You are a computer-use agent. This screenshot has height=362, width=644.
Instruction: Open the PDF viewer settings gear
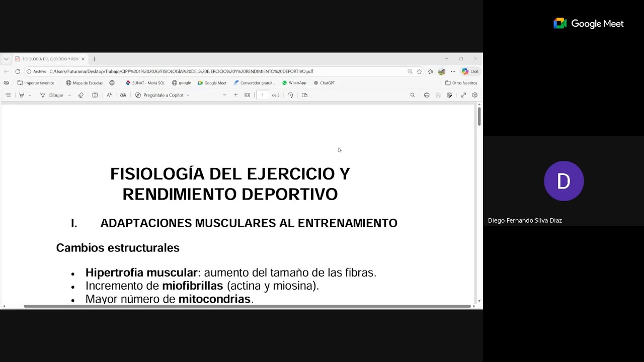474,95
